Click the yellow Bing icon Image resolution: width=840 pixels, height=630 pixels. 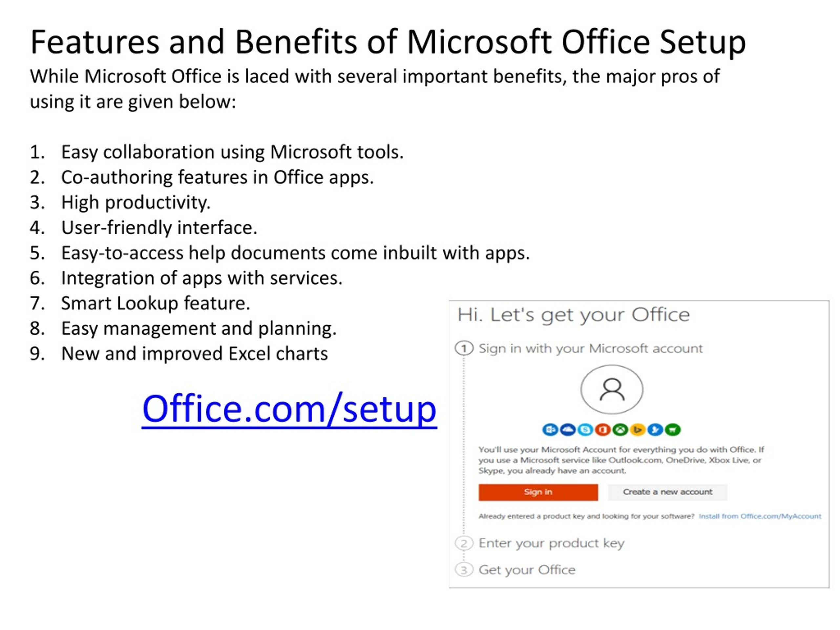tap(638, 430)
